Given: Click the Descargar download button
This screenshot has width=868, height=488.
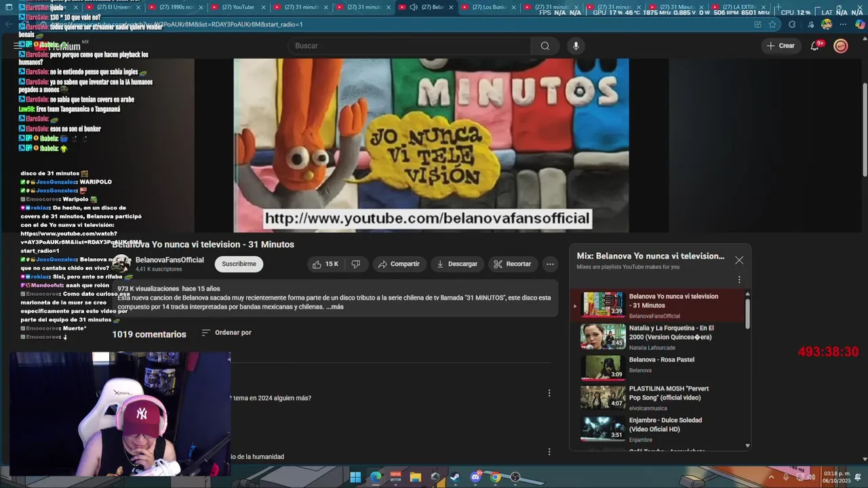Looking at the screenshot, I should point(457,264).
